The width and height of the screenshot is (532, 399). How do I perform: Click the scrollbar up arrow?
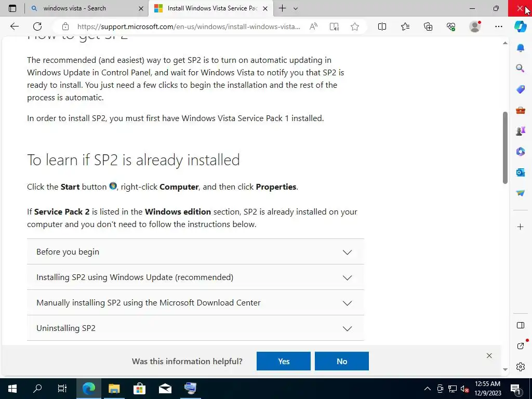click(x=505, y=43)
